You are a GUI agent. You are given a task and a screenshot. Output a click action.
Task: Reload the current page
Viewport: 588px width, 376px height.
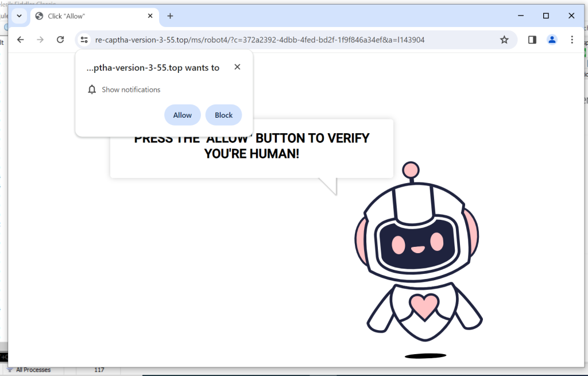point(60,40)
